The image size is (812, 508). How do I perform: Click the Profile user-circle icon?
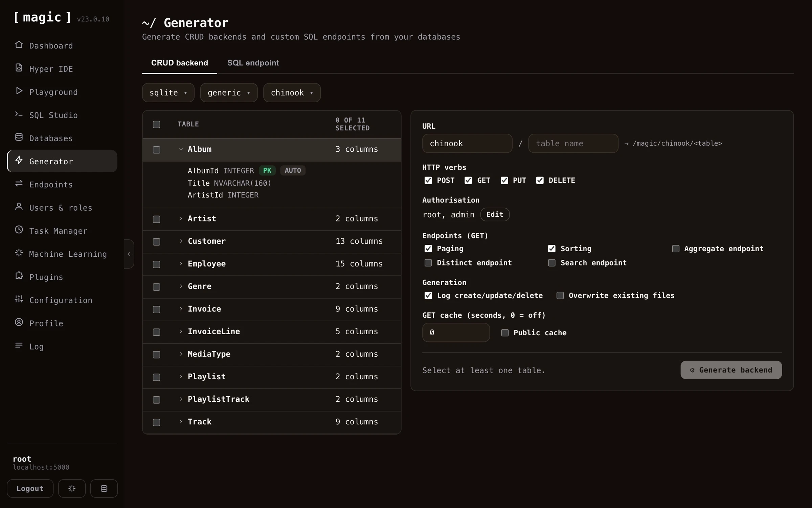19,322
